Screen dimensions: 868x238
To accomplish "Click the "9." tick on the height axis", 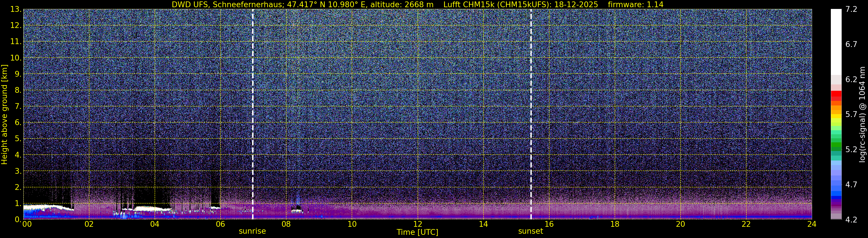I will 18,74.
